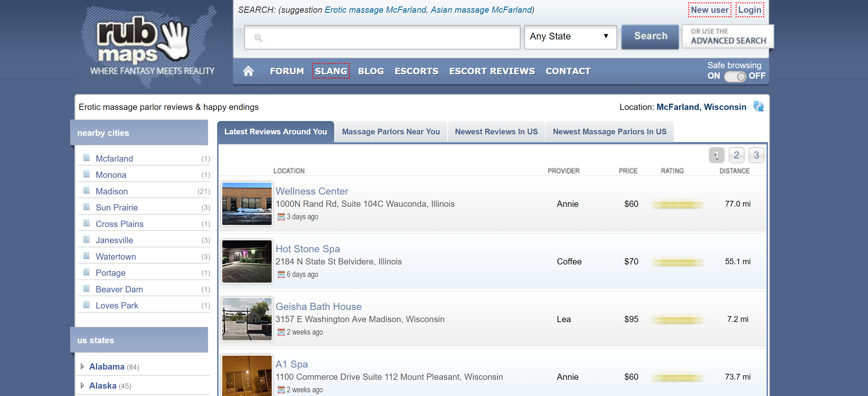This screenshot has height=396, width=868.
Task: Click the list icon beside Madison
Action: coord(87,191)
